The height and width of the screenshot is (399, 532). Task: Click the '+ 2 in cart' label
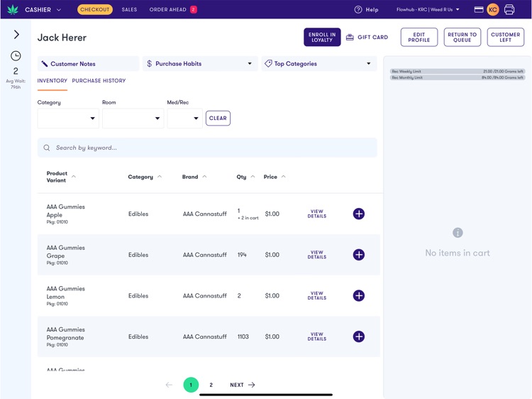coord(248,218)
